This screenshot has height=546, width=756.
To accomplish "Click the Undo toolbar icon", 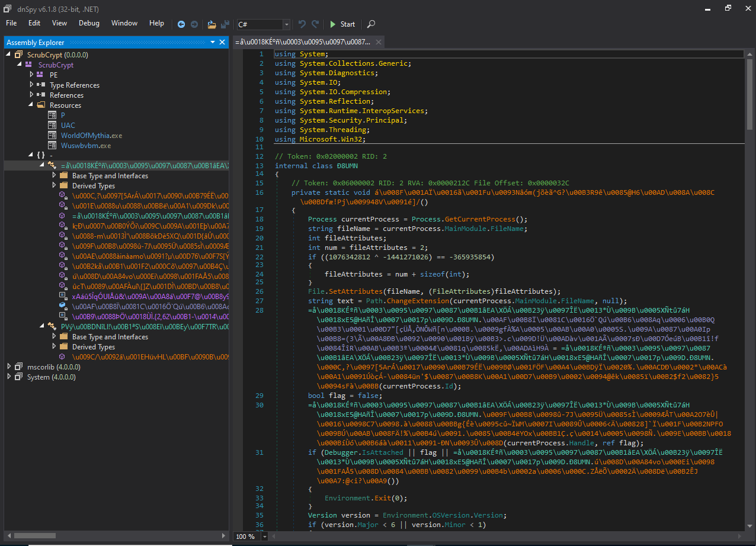I will click(302, 24).
